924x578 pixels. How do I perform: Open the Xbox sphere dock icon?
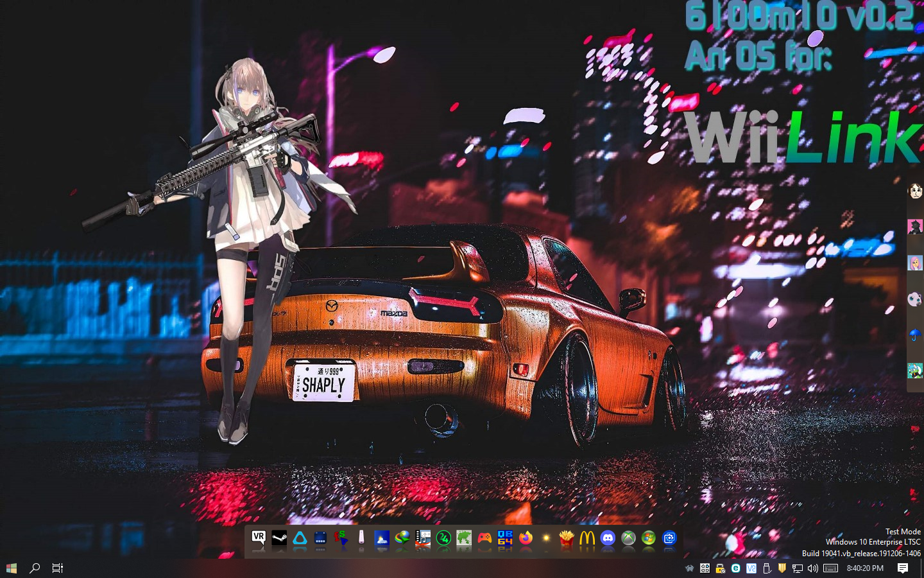[628, 538]
